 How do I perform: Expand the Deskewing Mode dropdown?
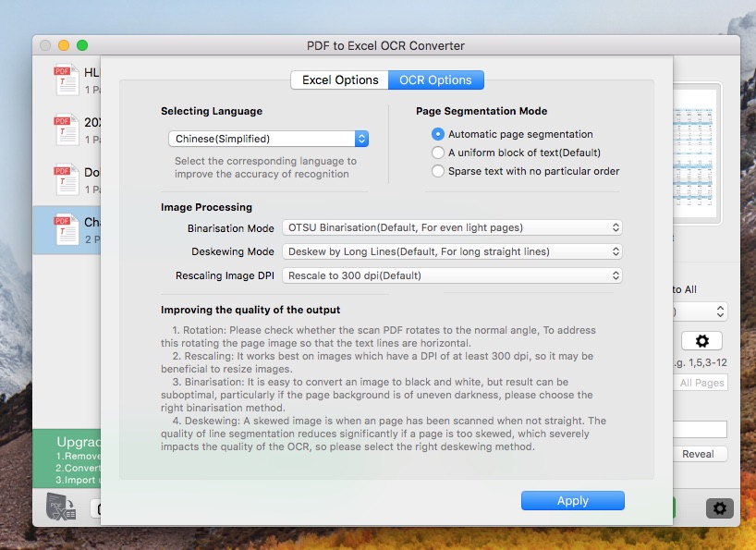(x=452, y=251)
